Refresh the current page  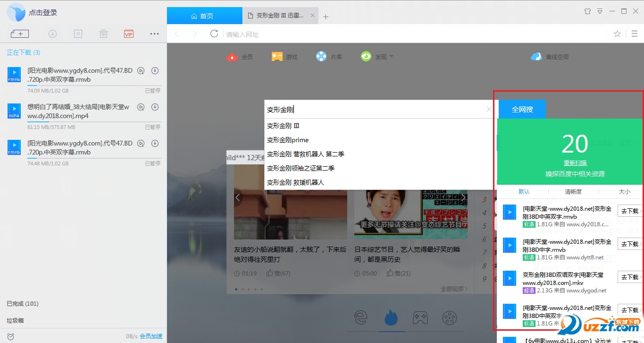click(214, 34)
